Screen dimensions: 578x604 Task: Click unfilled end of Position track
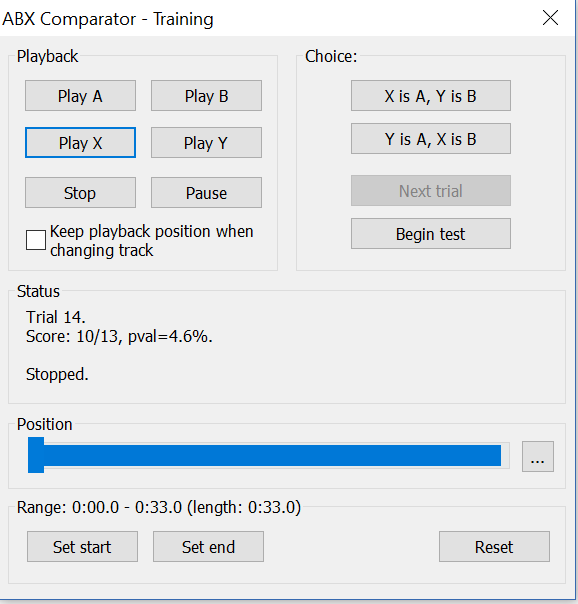click(505, 455)
